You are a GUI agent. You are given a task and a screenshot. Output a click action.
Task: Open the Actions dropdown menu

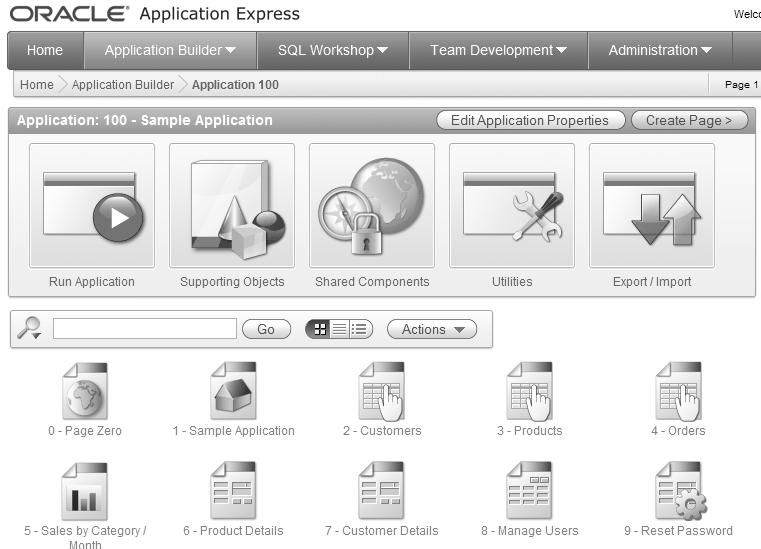pos(432,329)
